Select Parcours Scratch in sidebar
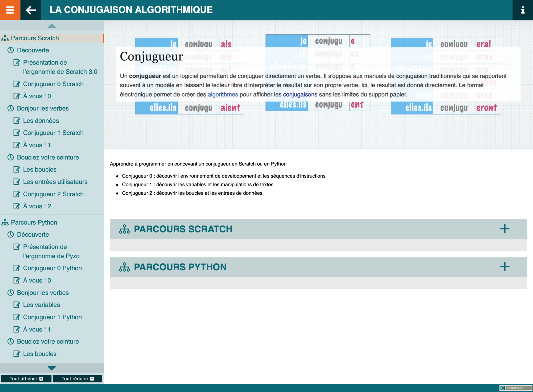 pos(35,38)
